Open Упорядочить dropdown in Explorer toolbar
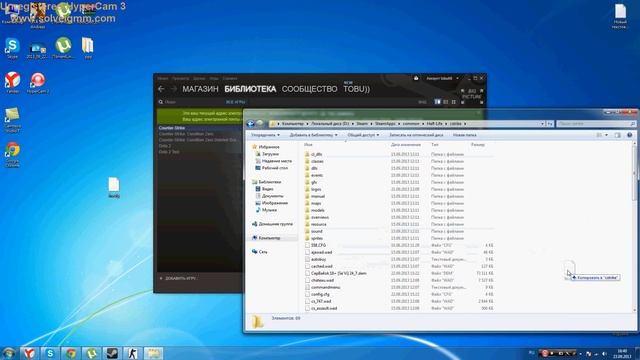This screenshot has height=360, width=640. tap(265, 135)
